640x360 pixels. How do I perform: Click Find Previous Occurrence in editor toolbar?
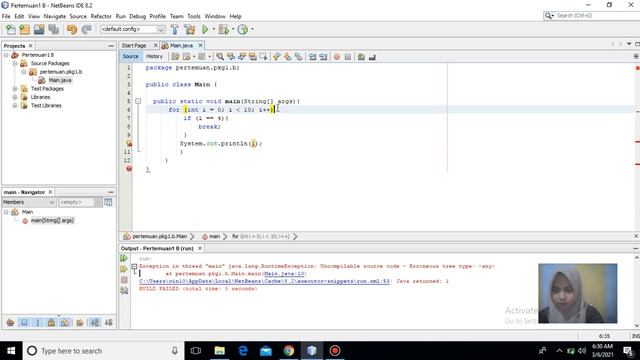click(x=231, y=57)
